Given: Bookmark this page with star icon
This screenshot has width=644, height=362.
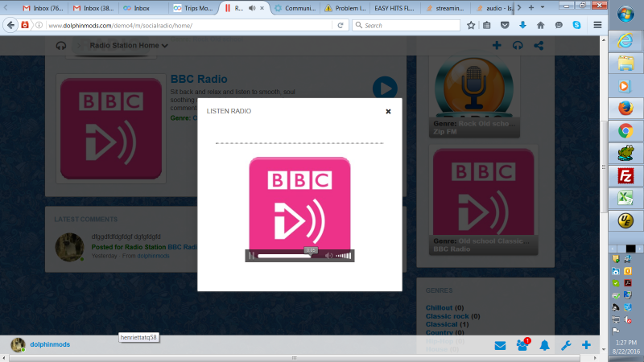Looking at the screenshot, I should coord(471,25).
